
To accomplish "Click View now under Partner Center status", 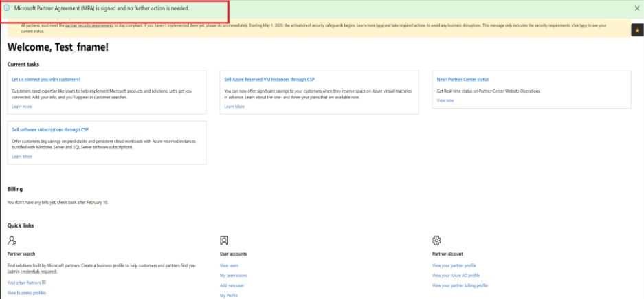I will [x=445, y=100].
